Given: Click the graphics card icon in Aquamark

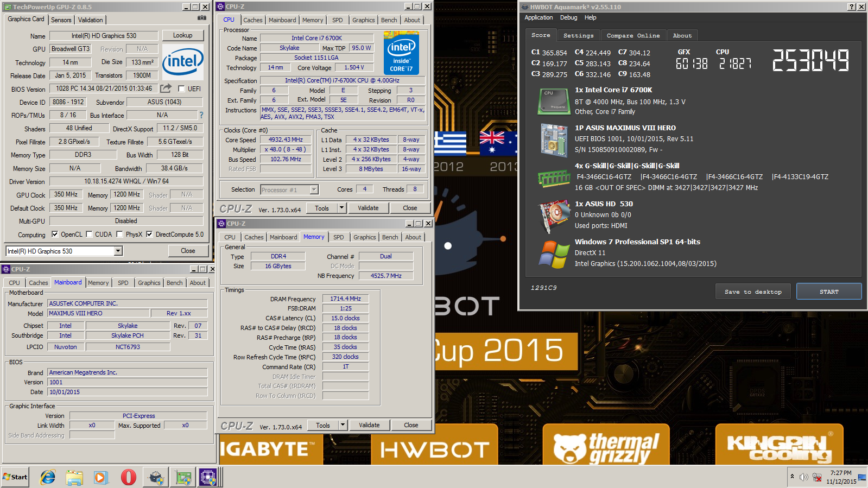Looking at the screenshot, I should click(x=554, y=217).
